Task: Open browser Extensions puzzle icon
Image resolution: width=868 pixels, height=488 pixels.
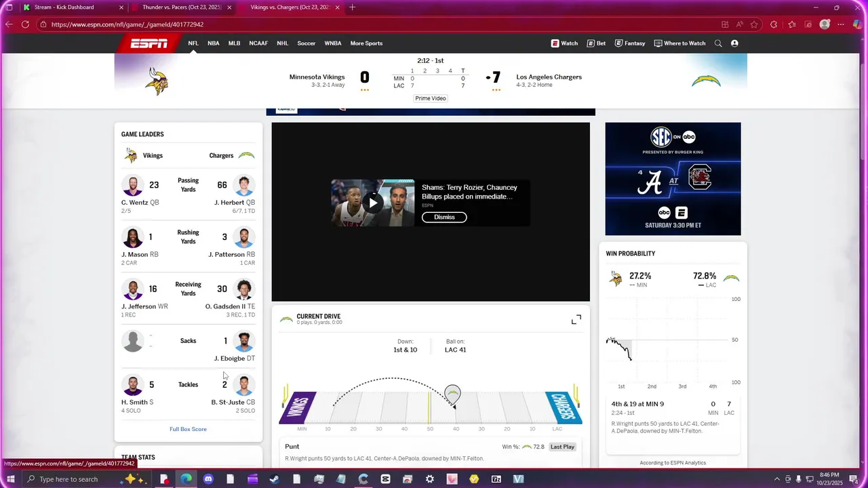Action: click(x=774, y=24)
